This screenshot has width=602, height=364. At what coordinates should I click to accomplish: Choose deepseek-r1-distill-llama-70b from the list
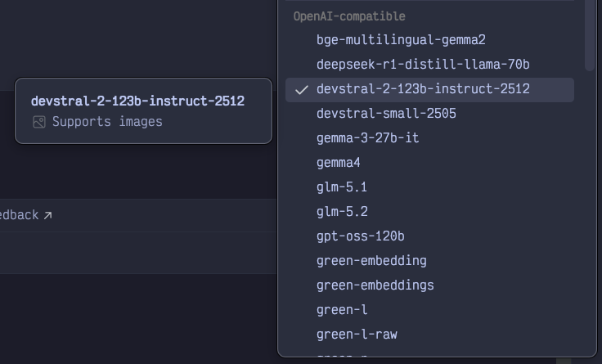tap(429, 65)
